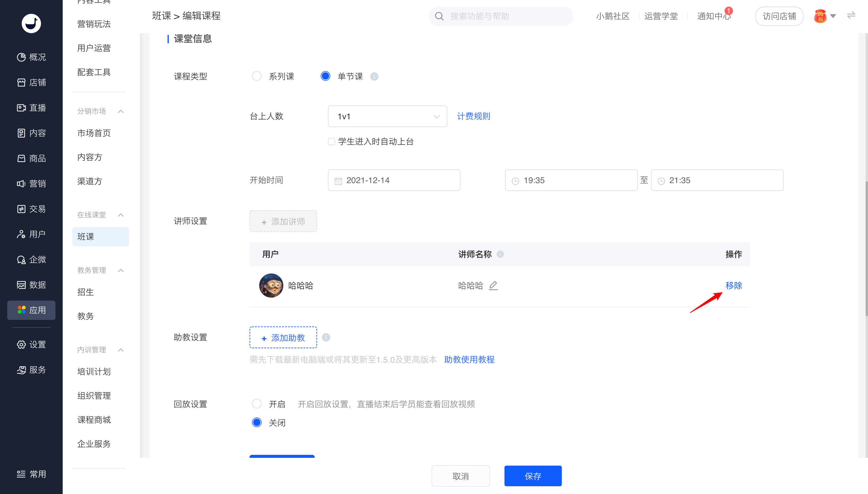This screenshot has width=868, height=494.
Task: Click the 2021-12-14 start date field
Action: click(x=394, y=180)
